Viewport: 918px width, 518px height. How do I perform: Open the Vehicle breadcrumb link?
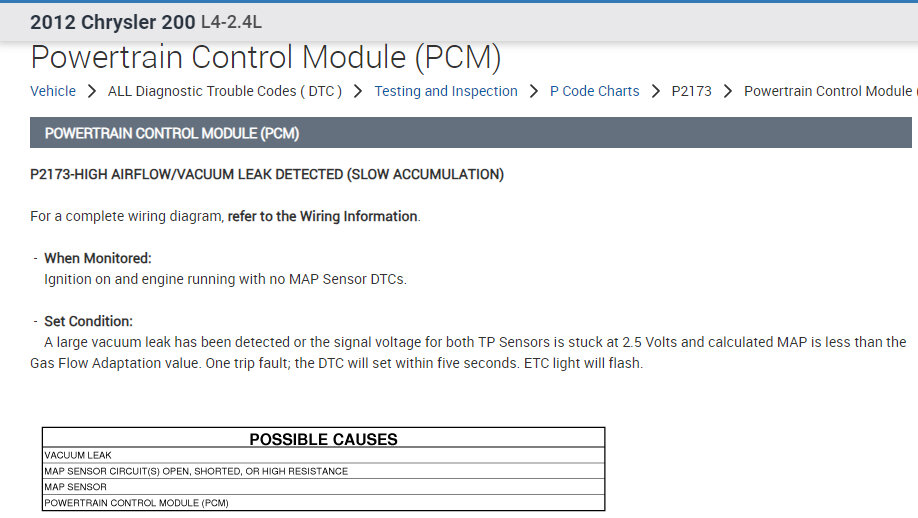[x=53, y=91]
